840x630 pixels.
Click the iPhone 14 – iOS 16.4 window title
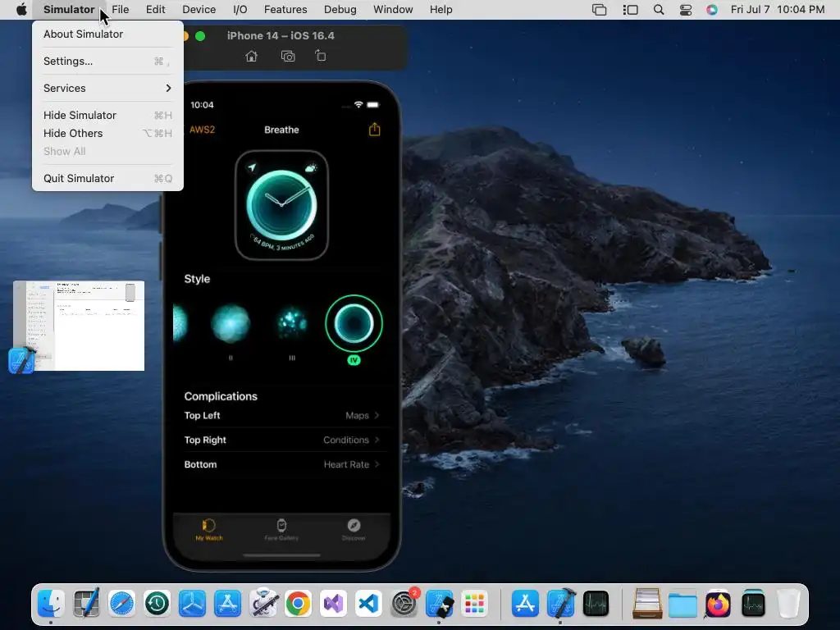click(x=281, y=36)
